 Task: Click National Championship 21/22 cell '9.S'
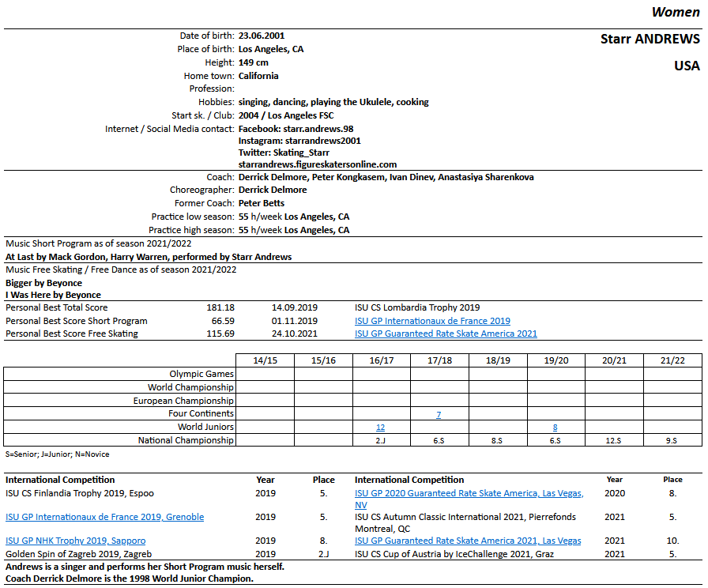tap(672, 440)
